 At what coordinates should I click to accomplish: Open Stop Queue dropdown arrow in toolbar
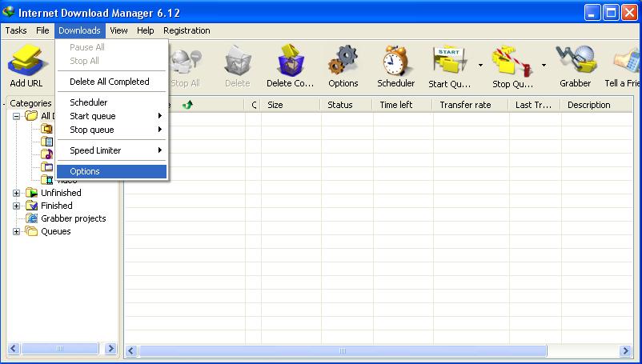click(x=544, y=65)
